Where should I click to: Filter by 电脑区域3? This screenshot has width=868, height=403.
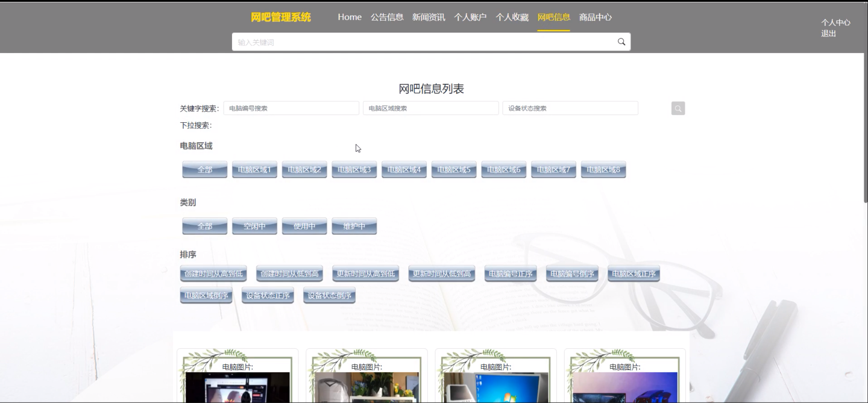pyautogui.click(x=354, y=170)
